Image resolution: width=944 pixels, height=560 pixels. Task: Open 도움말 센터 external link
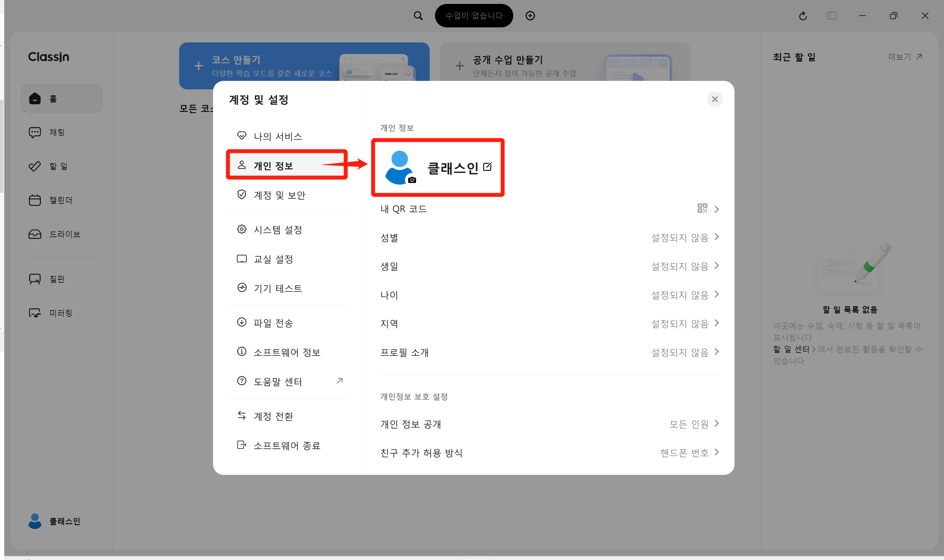tap(288, 382)
